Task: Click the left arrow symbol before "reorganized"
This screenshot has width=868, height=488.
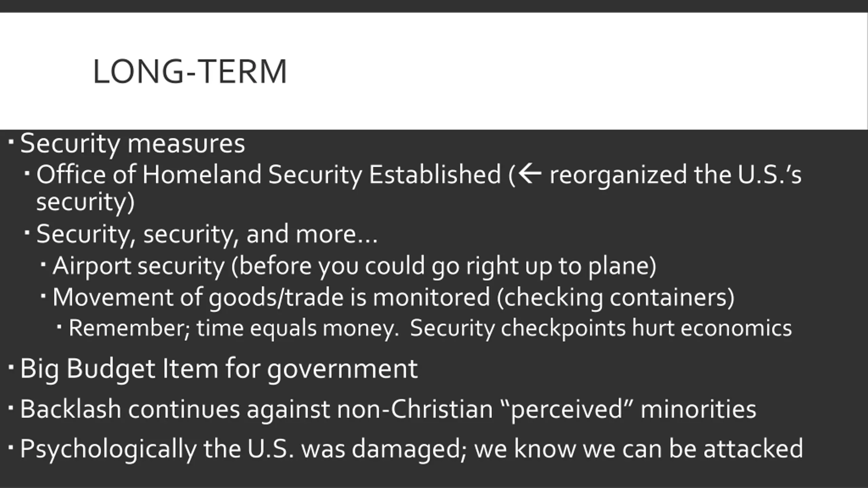Action: [x=530, y=174]
